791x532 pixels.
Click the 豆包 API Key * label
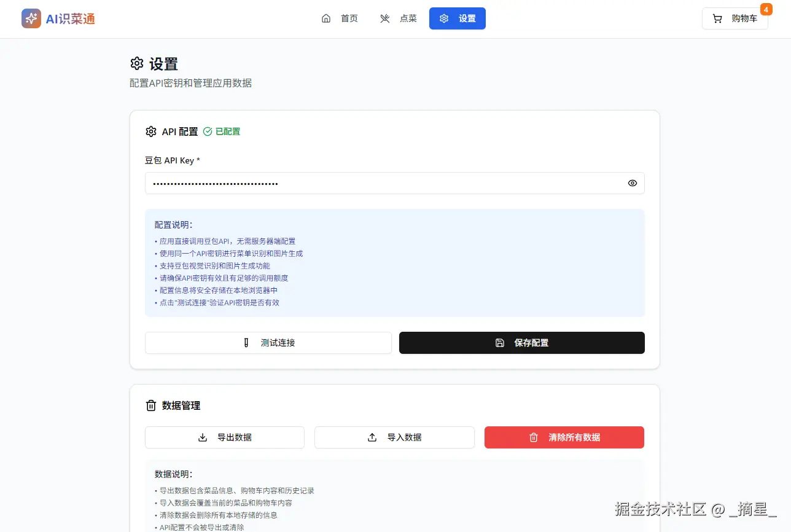click(x=173, y=160)
